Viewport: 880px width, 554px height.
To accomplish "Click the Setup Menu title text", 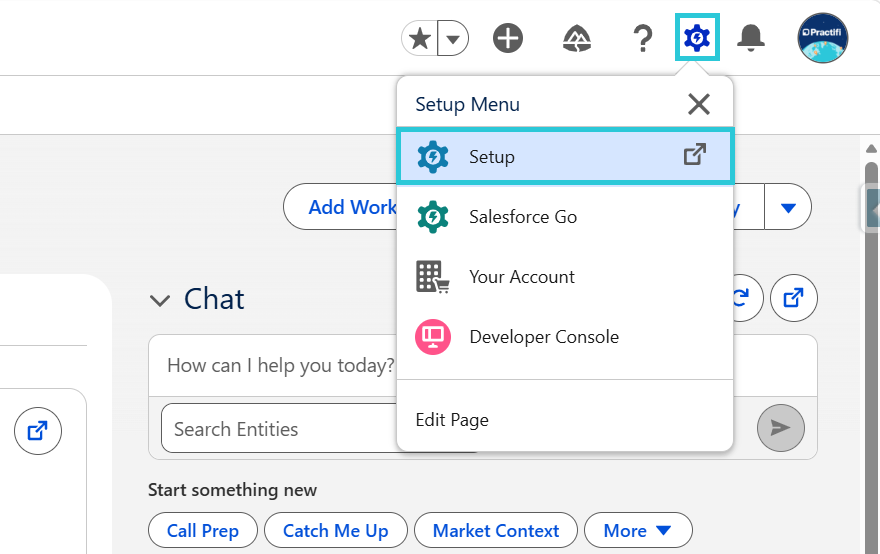I will (468, 104).
